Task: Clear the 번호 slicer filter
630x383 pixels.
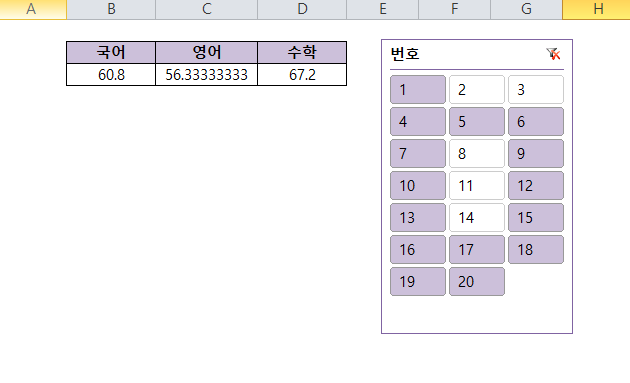Action: point(554,54)
